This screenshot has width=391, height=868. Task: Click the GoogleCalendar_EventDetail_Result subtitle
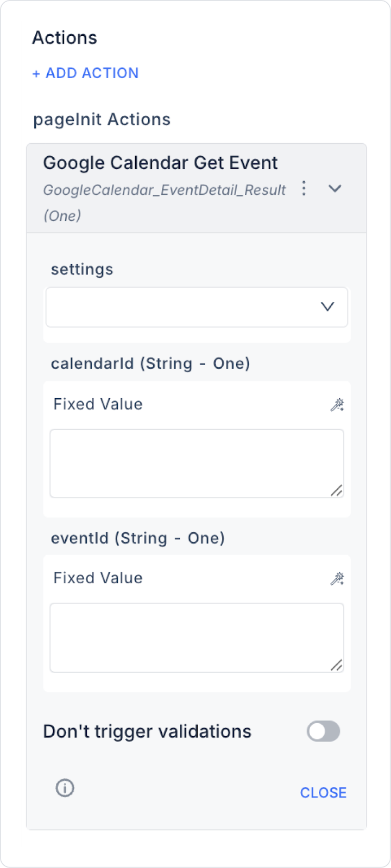pyautogui.click(x=164, y=190)
